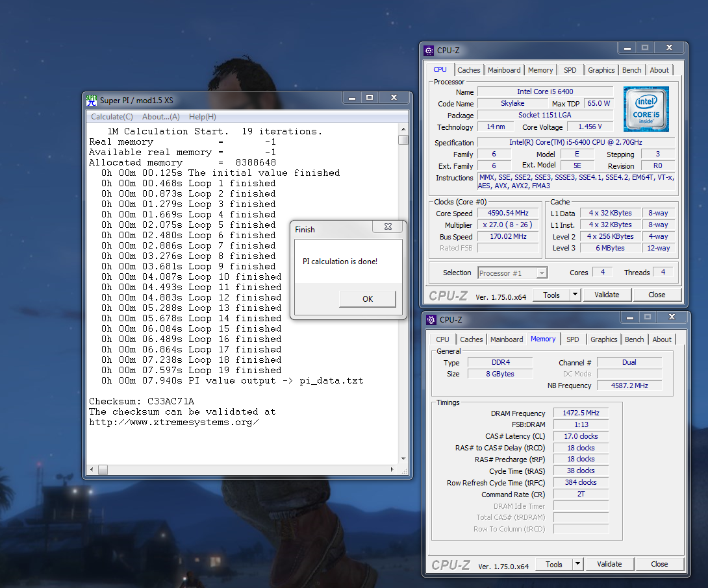Close the lower CPU-Z window via title bar
The image size is (708, 588).
coord(672,317)
